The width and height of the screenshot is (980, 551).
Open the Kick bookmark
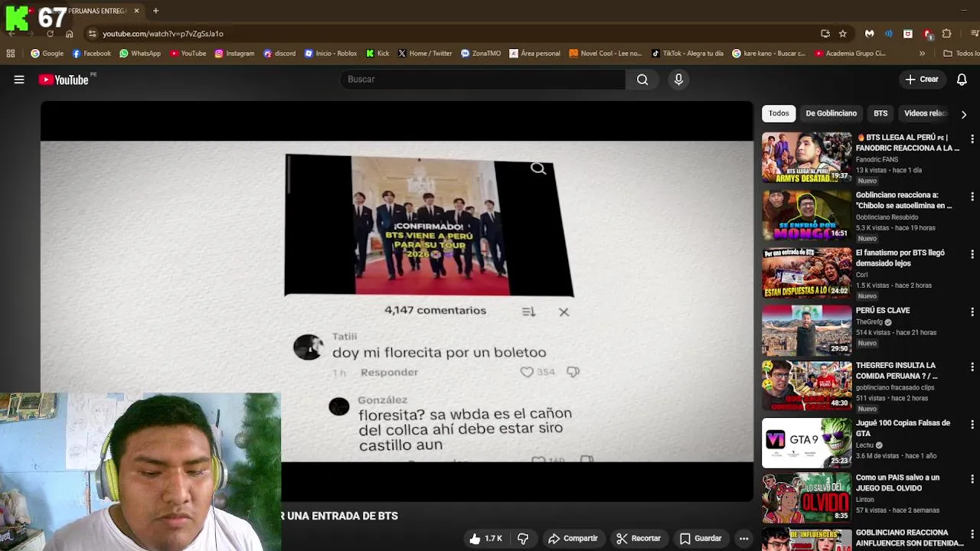point(378,54)
